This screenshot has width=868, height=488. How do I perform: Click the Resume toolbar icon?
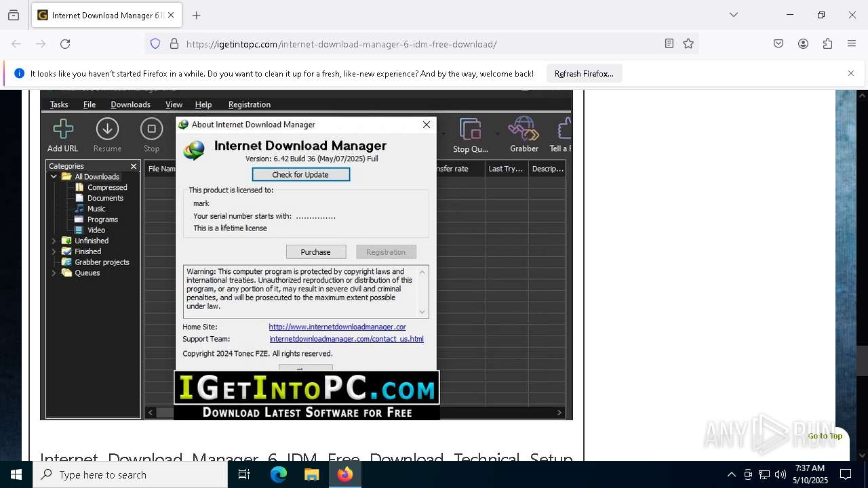[x=107, y=135]
